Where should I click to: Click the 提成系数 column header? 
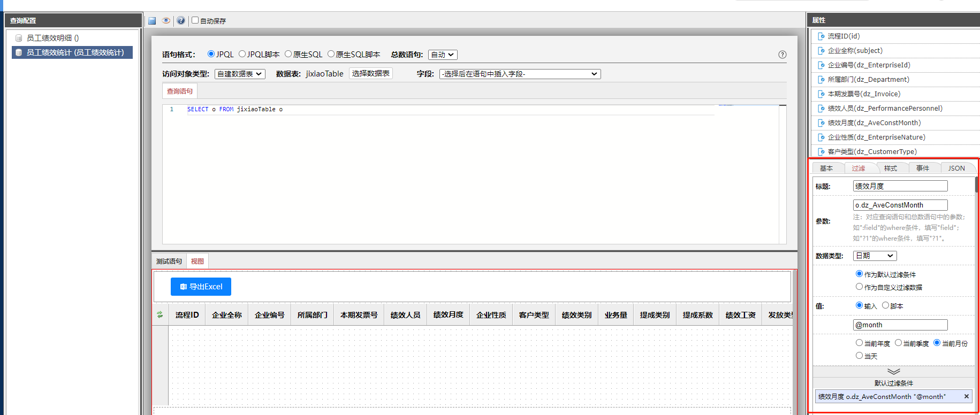[698, 315]
